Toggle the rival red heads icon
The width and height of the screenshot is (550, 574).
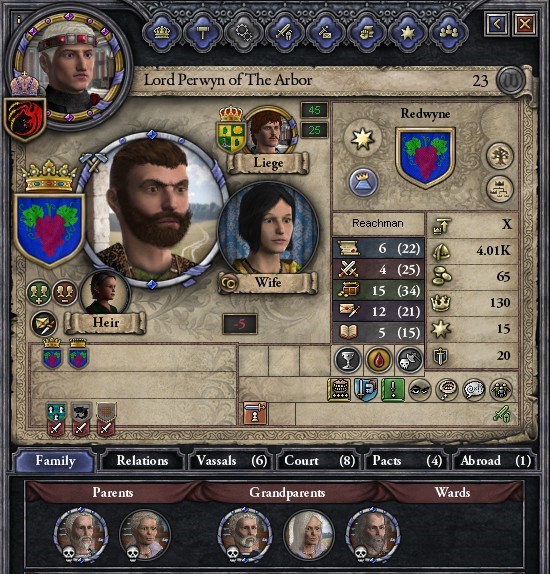(x=64, y=293)
